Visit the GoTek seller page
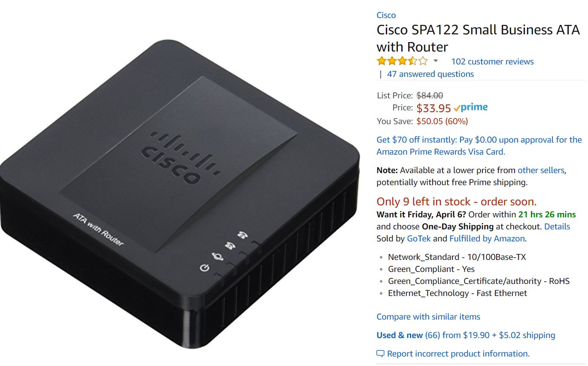Viewport: 588px width, 366px height. click(419, 238)
